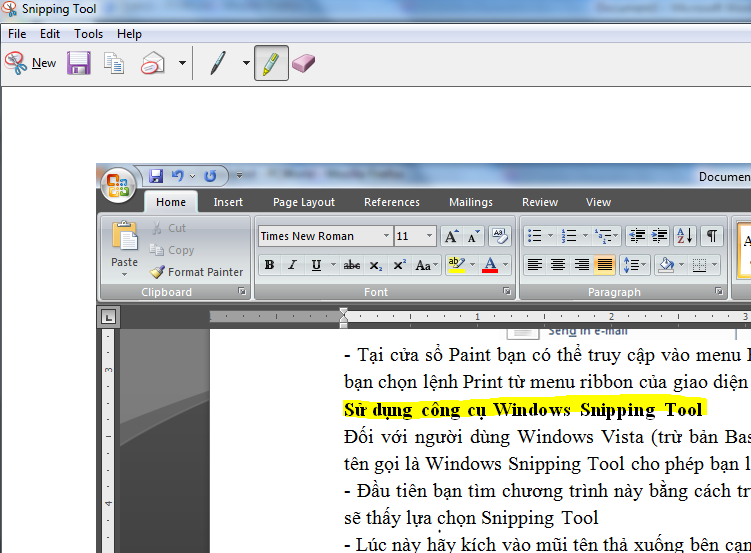Click the Increase Indent icon
Image resolution: width=751 pixels, height=553 pixels.
pyautogui.click(x=660, y=236)
